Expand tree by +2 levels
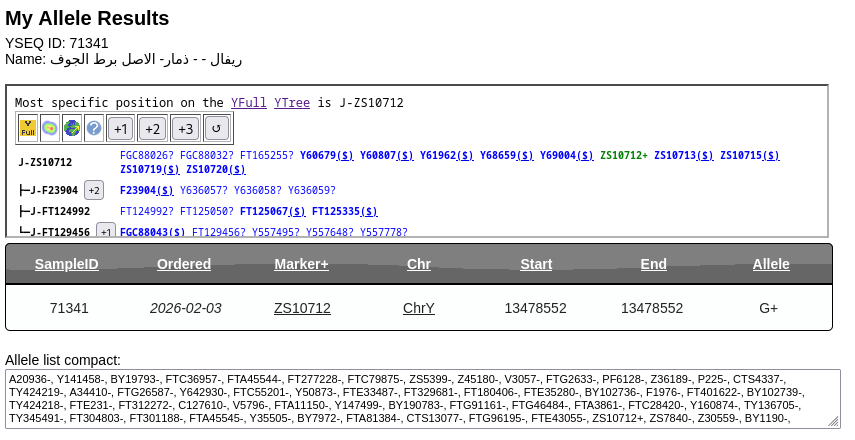This screenshot has width=855, height=440. click(x=153, y=129)
